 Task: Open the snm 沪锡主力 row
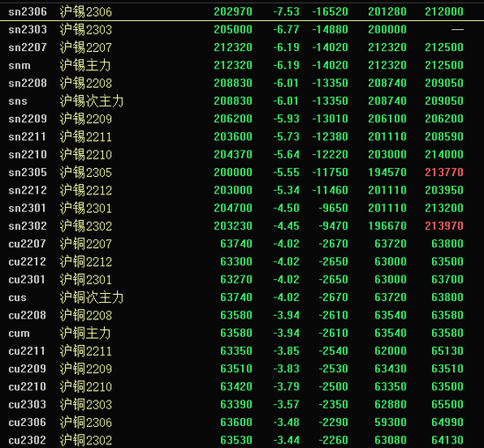pyautogui.click(x=242, y=65)
